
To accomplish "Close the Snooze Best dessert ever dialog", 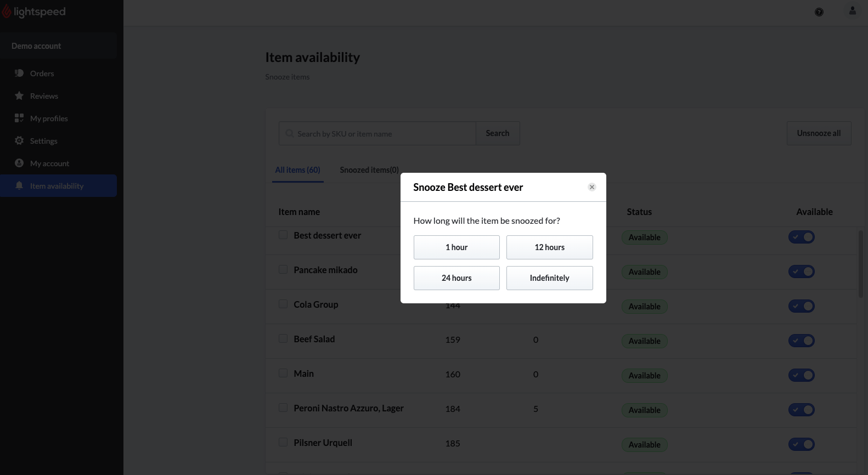I will tap(591, 187).
